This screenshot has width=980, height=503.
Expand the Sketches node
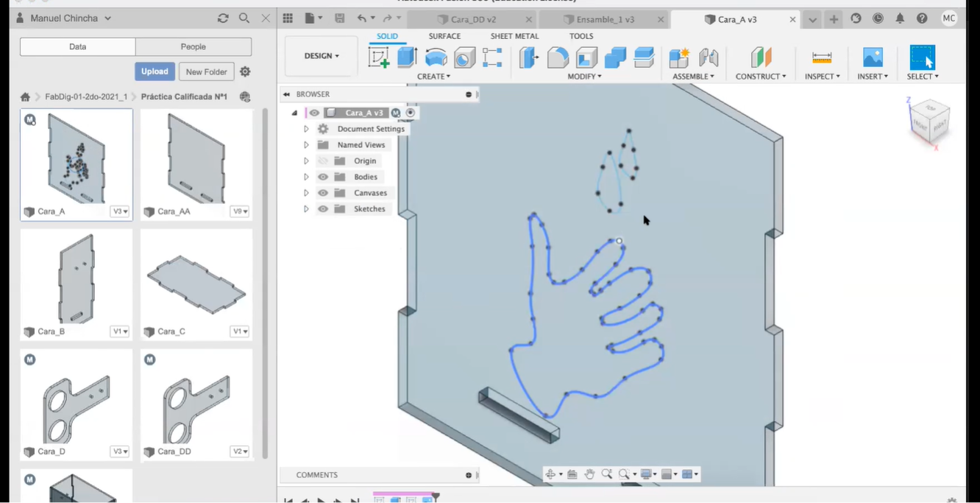click(x=306, y=209)
